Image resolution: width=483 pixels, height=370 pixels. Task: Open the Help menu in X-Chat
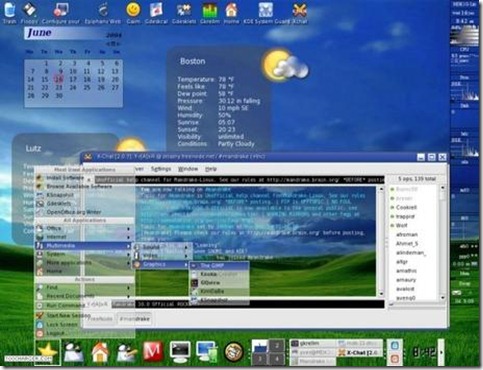(211, 169)
